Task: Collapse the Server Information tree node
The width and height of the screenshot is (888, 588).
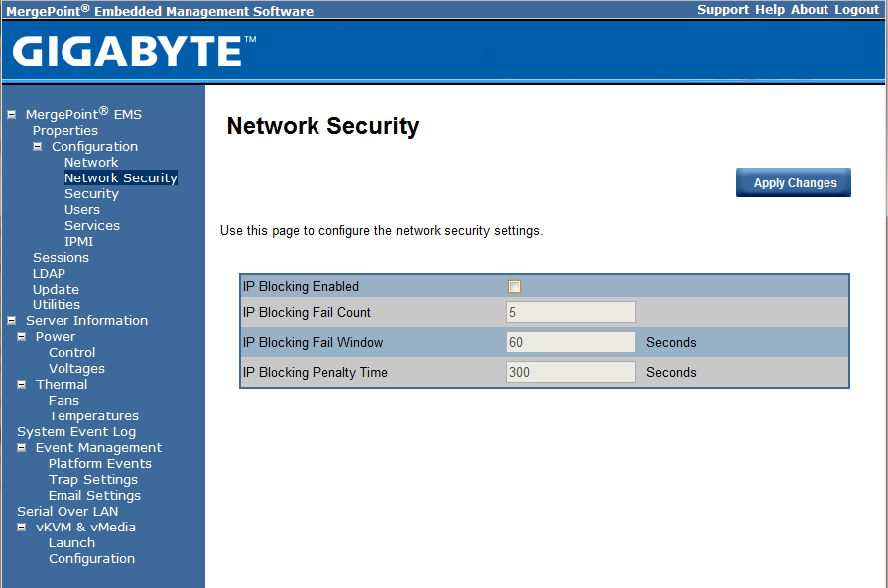Action: 12,320
